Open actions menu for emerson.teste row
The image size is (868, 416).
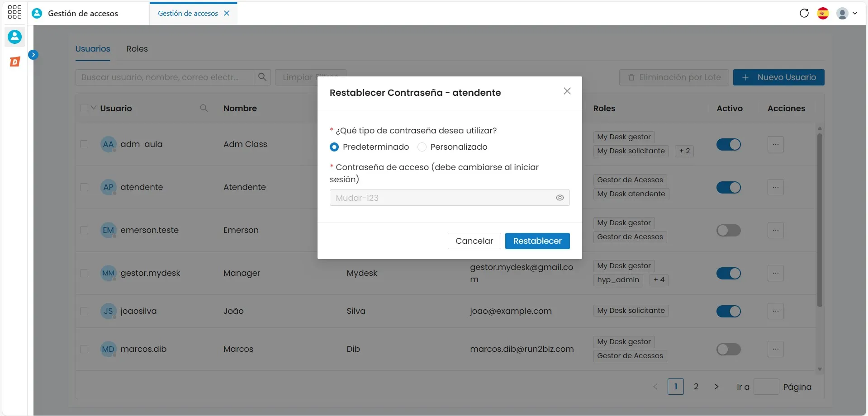tap(775, 230)
